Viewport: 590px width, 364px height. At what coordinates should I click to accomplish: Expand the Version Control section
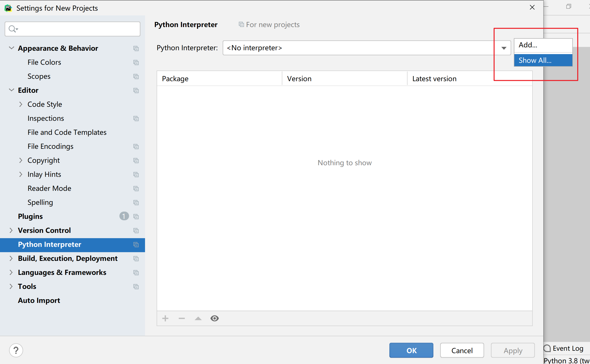pos(11,230)
